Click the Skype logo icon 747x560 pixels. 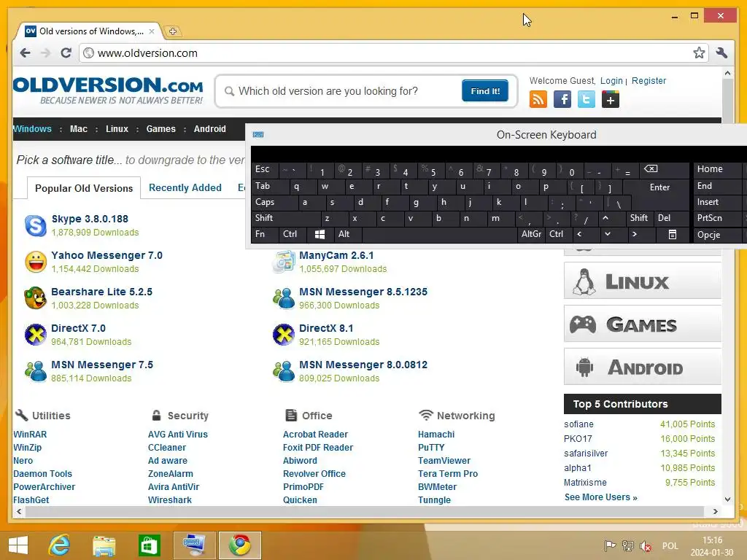36,225
